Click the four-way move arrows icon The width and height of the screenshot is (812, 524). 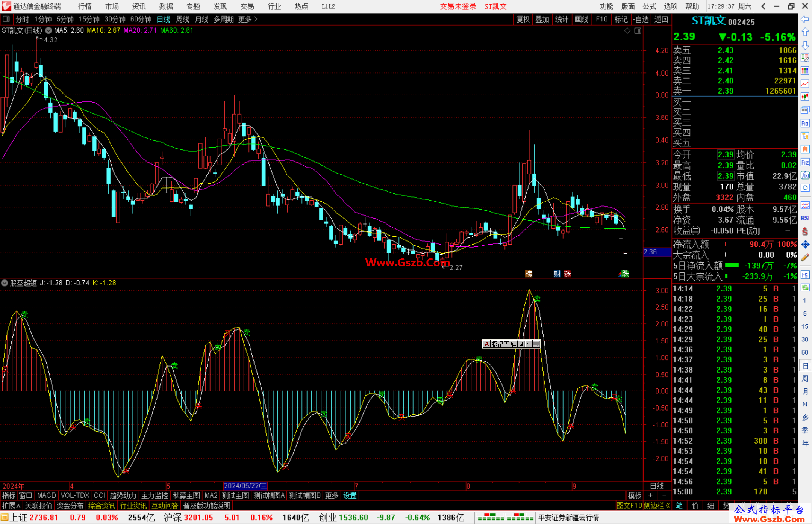coord(805,245)
